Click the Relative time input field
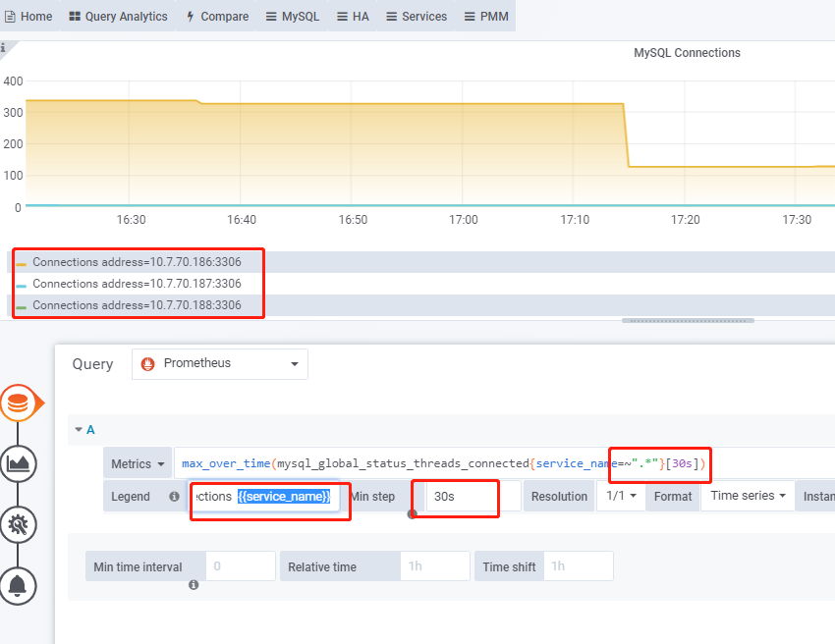The width and height of the screenshot is (835, 644). click(x=435, y=566)
